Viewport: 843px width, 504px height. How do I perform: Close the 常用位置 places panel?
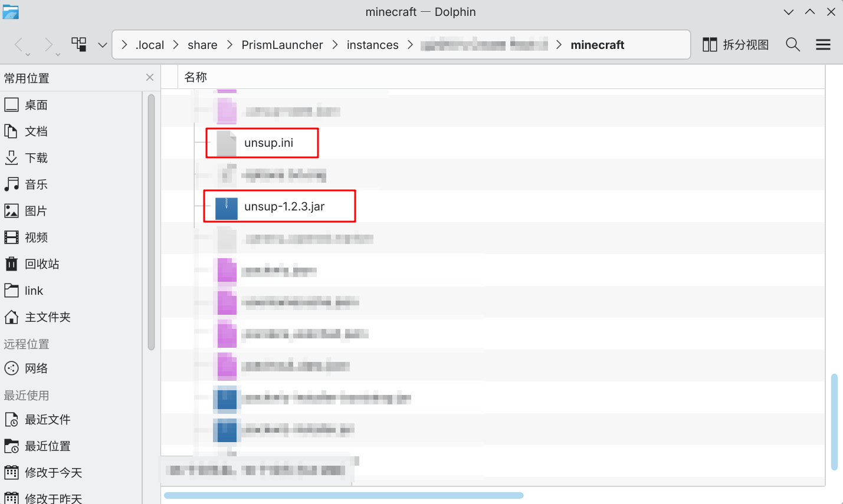150,78
